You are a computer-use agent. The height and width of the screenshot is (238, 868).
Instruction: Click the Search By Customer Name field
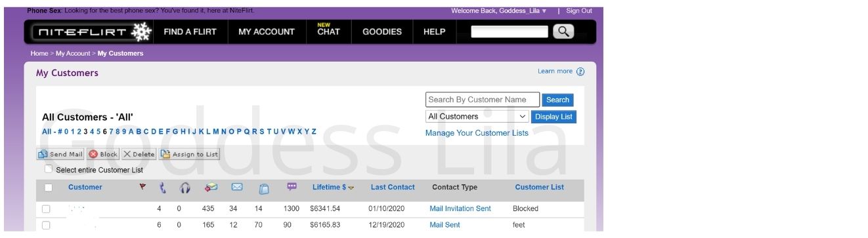[x=483, y=100]
